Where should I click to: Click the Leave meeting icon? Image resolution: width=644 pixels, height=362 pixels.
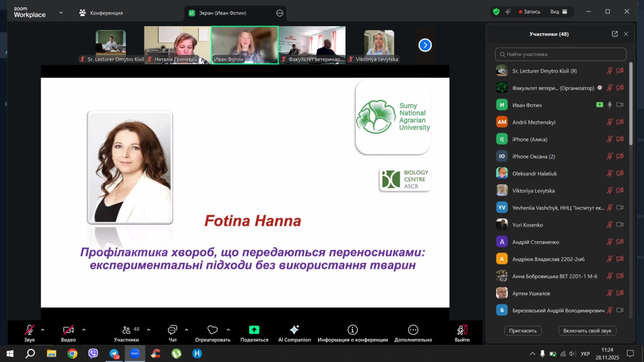pyautogui.click(x=462, y=330)
